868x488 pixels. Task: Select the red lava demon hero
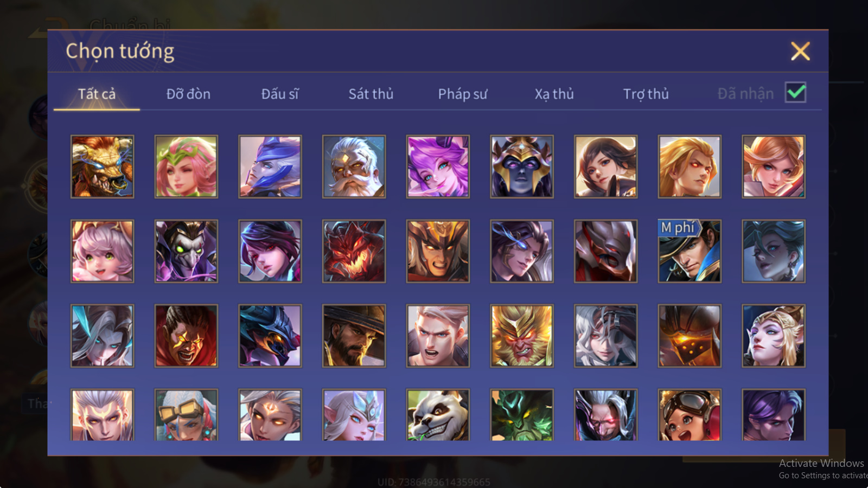click(354, 251)
